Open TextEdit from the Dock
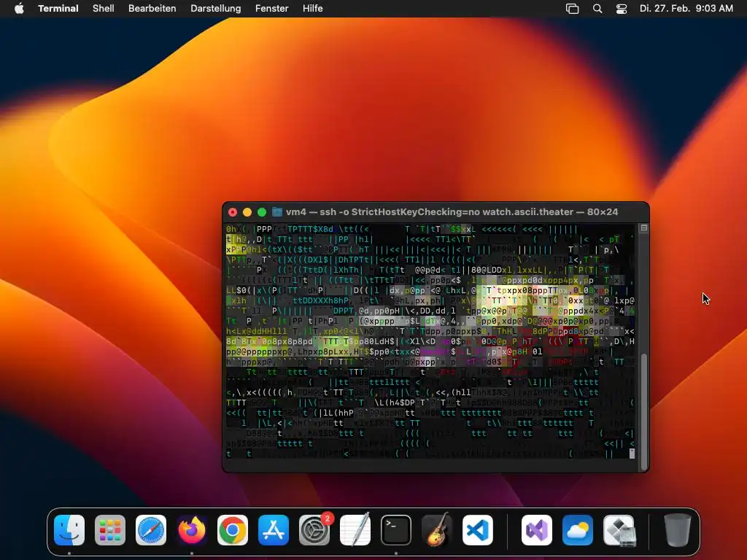The image size is (747, 560). pyautogui.click(x=355, y=530)
